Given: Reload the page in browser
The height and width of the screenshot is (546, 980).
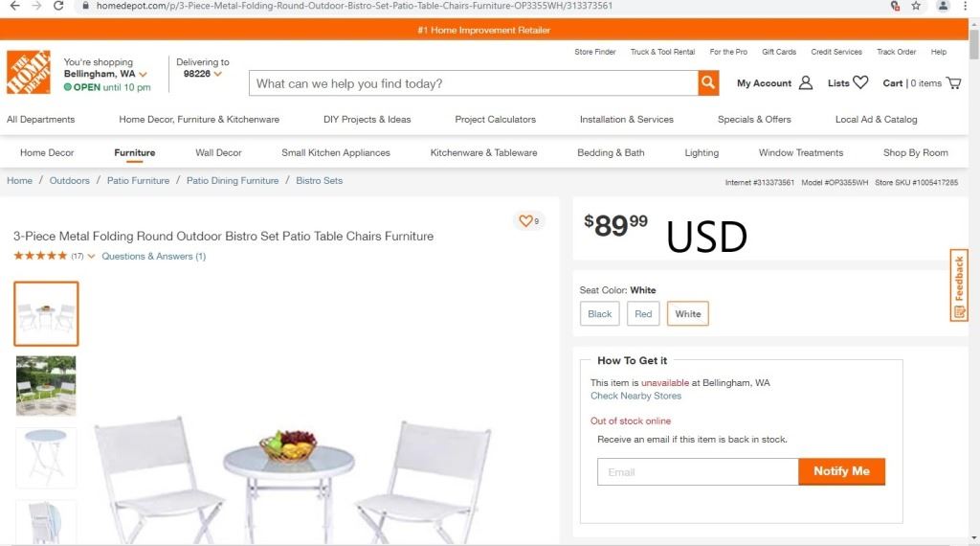Looking at the screenshot, I should pyautogui.click(x=58, y=6).
